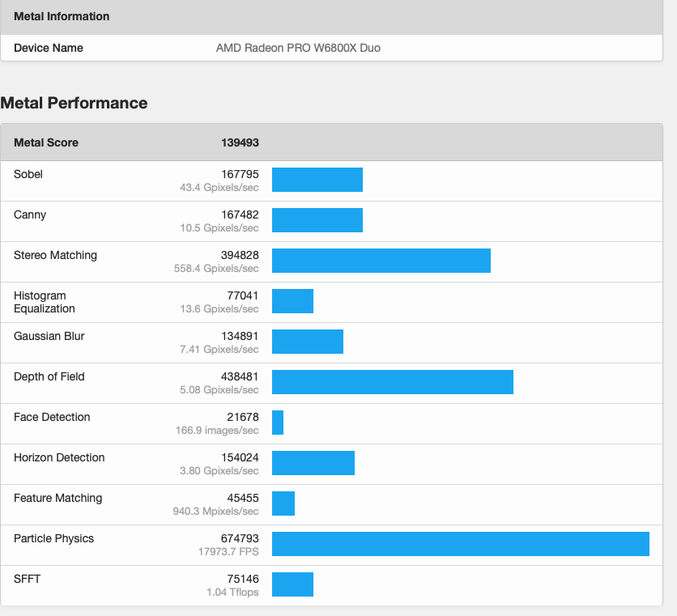Viewport: 677px width, 616px height.
Task: Click the Stereo Matching score bar
Action: click(381, 261)
